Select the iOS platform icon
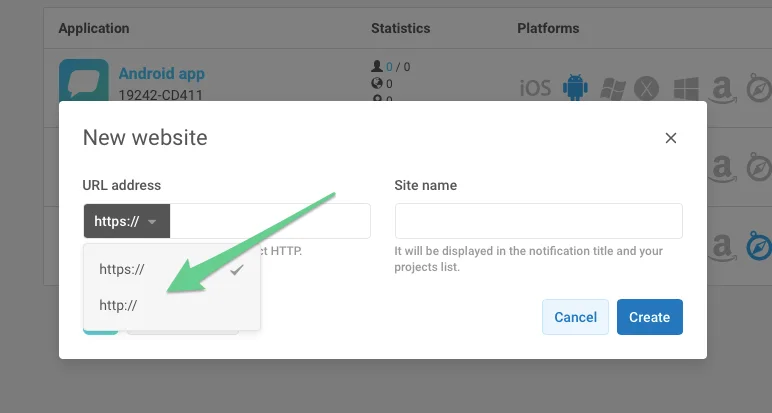This screenshot has height=413, width=772. [535, 88]
